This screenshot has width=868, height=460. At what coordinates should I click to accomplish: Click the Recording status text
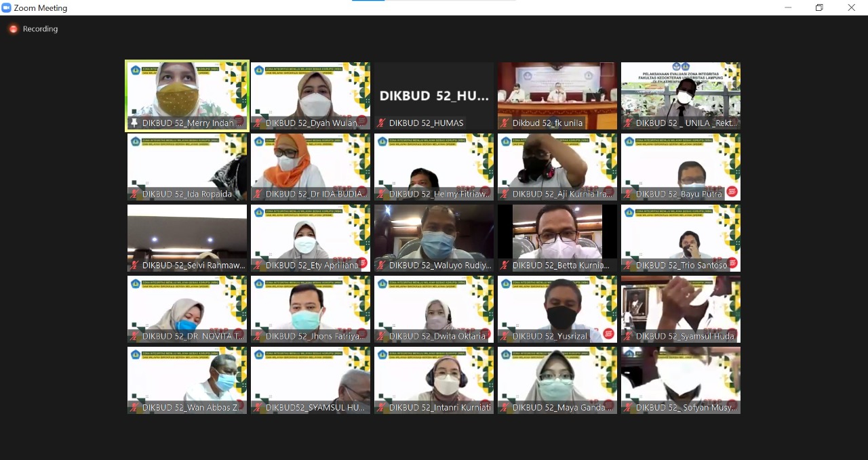(x=40, y=29)
